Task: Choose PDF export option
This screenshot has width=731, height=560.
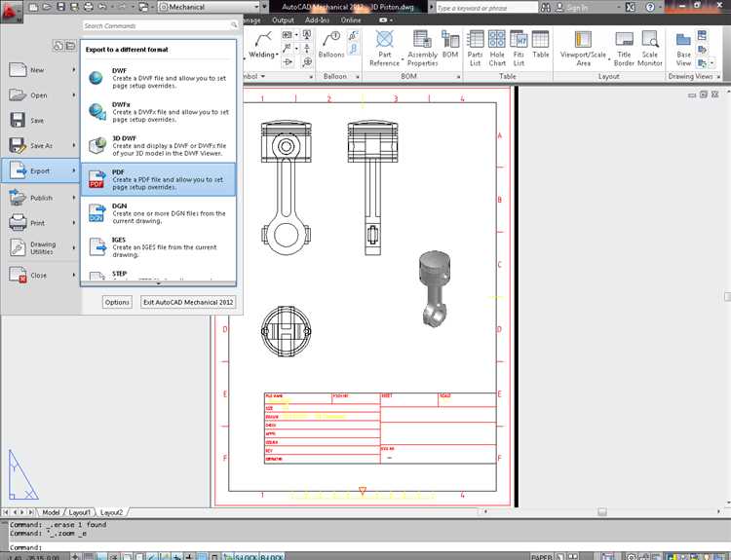Action: coord(159,179)
